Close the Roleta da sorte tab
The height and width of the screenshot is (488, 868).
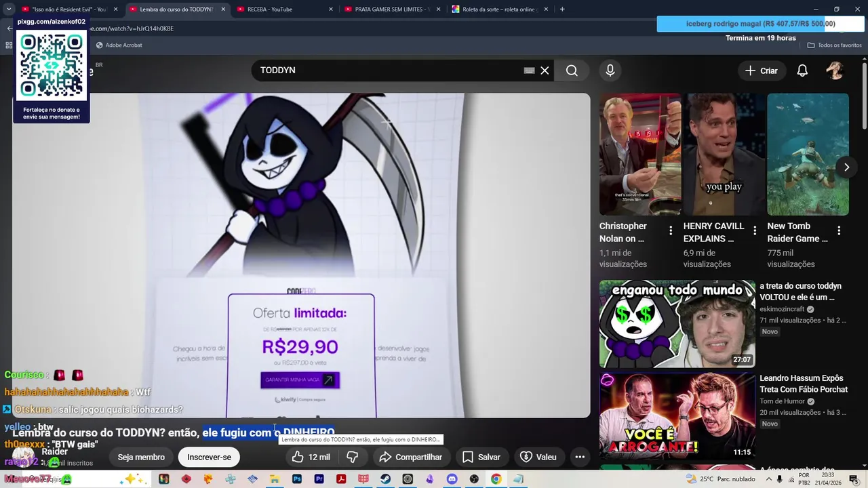click(x=547, y=9)
